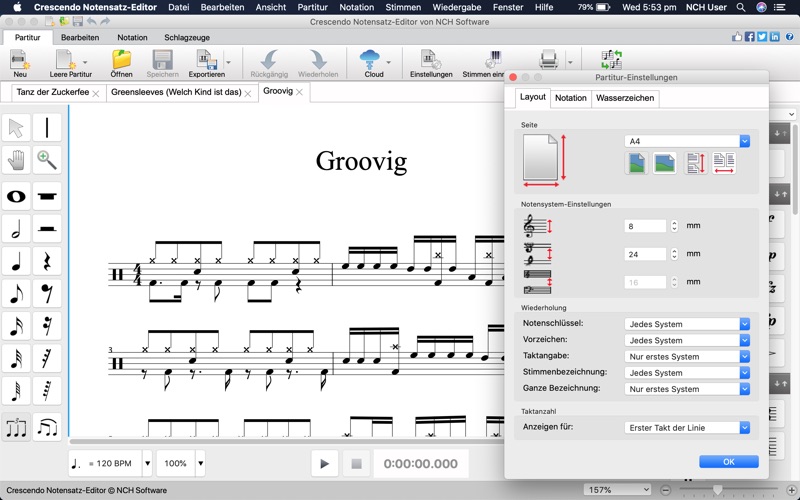800x500 pixels.
Task: Pick the eighth note tool
Action: pyautogui.click(x=16, y=293)
